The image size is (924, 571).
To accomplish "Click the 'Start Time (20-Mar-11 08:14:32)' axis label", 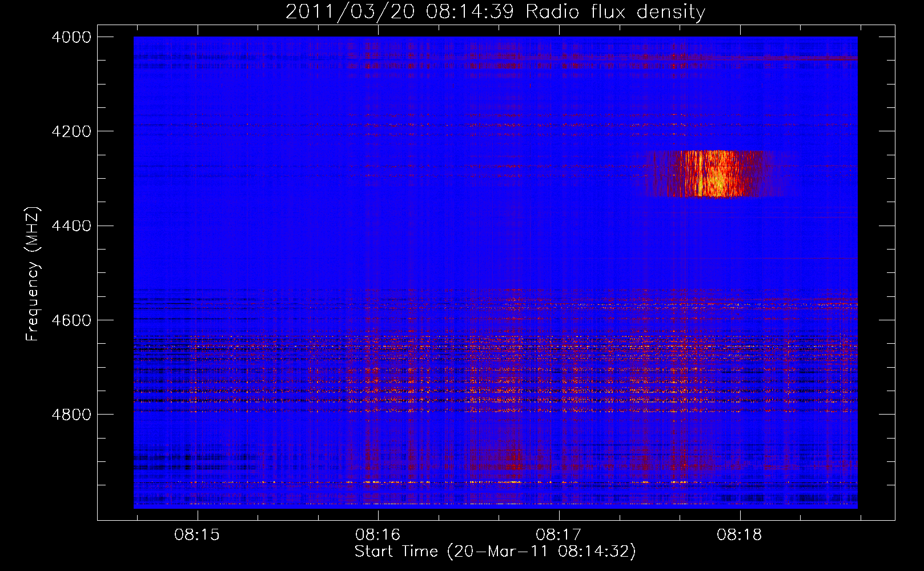I will click(495, 552).
